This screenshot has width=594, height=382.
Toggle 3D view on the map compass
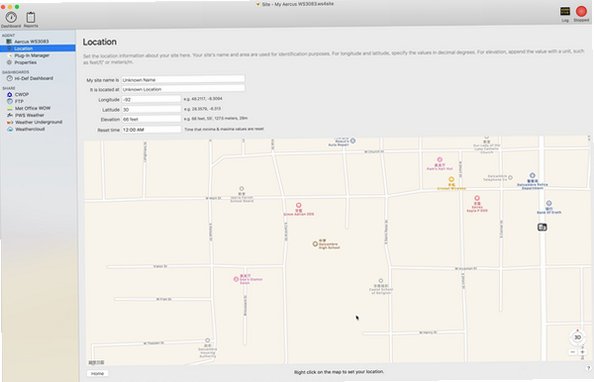577,337
